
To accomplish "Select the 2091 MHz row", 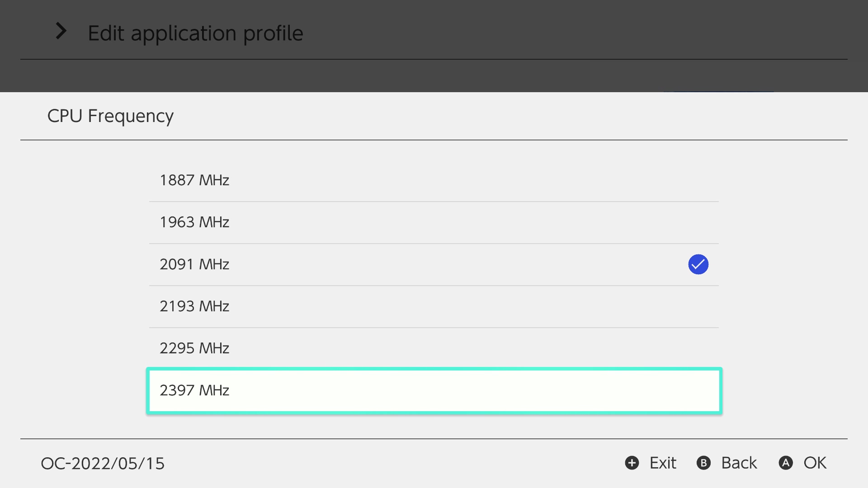I will [433, 264].
